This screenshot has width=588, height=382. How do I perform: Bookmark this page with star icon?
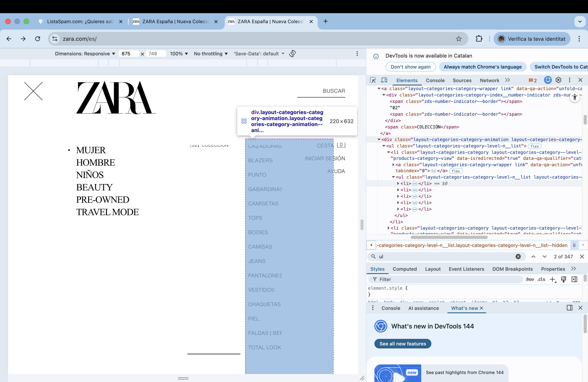click(x=459, y=39)
